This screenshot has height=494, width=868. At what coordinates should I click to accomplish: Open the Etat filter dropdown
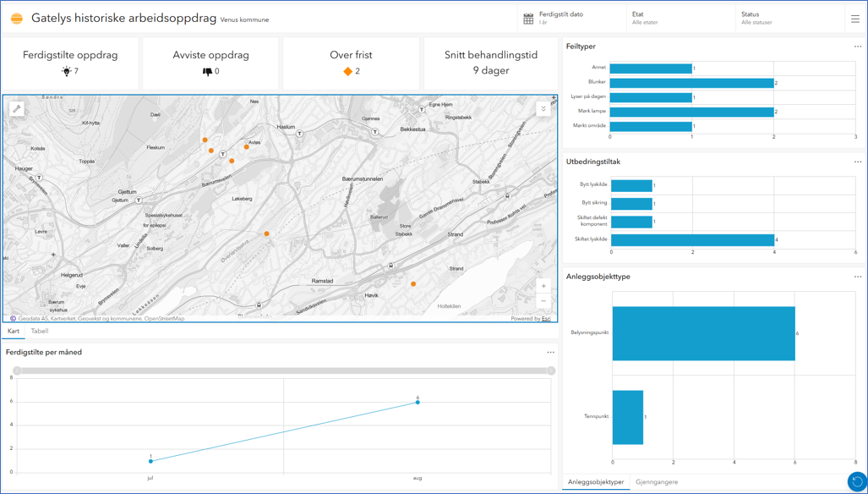[681, 19]
